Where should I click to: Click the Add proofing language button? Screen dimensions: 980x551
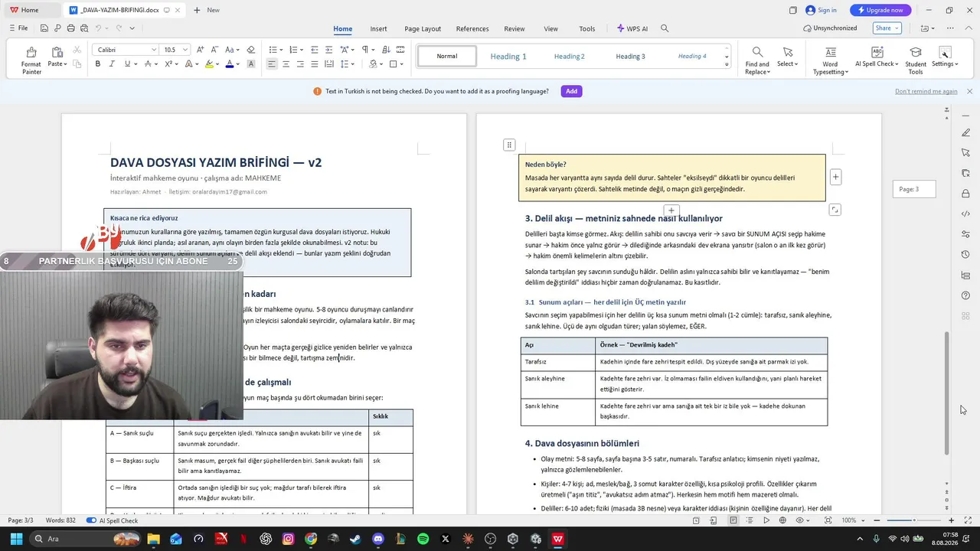pyautogui.click(x=571, y=91)
